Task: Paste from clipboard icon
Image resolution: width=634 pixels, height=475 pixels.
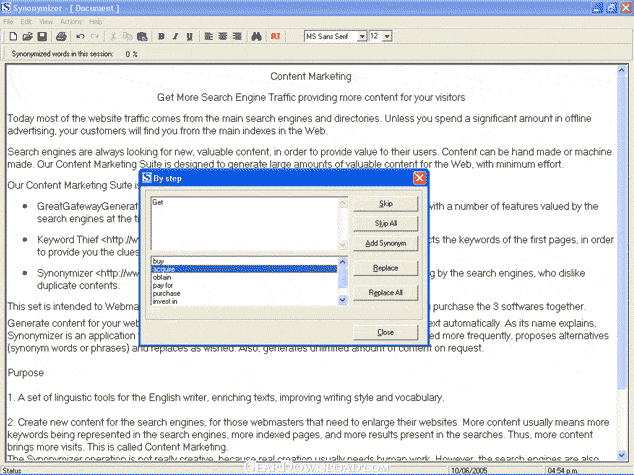Action: pyautogui.click(x=142, y=36)
